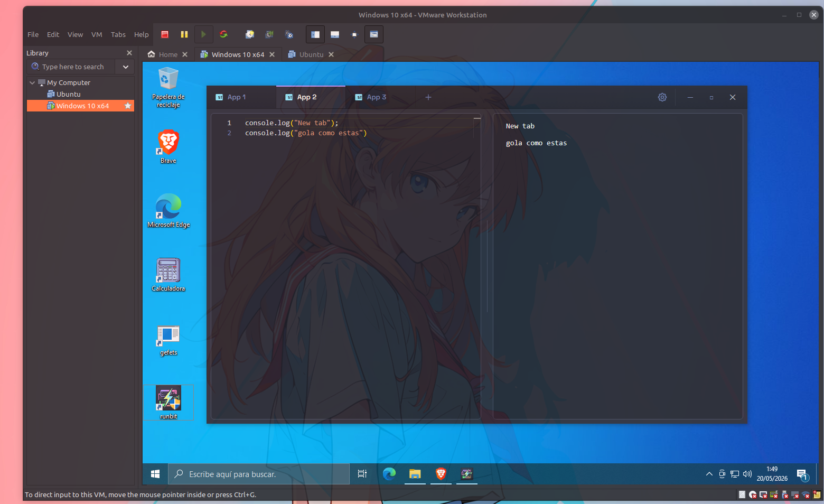Toggle favorite star on Windows 10 x64

point(128,106)
